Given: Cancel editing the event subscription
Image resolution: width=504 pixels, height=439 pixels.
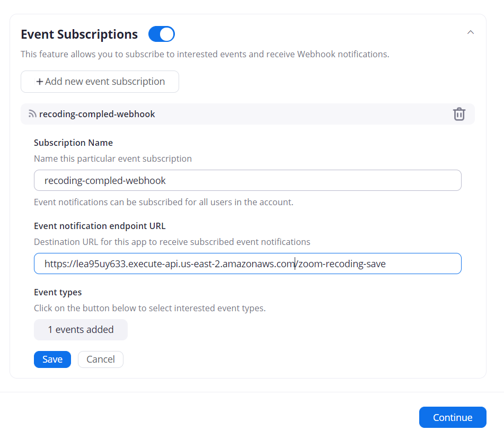Looking at the screenshot, I should click(x=101, y=359).
